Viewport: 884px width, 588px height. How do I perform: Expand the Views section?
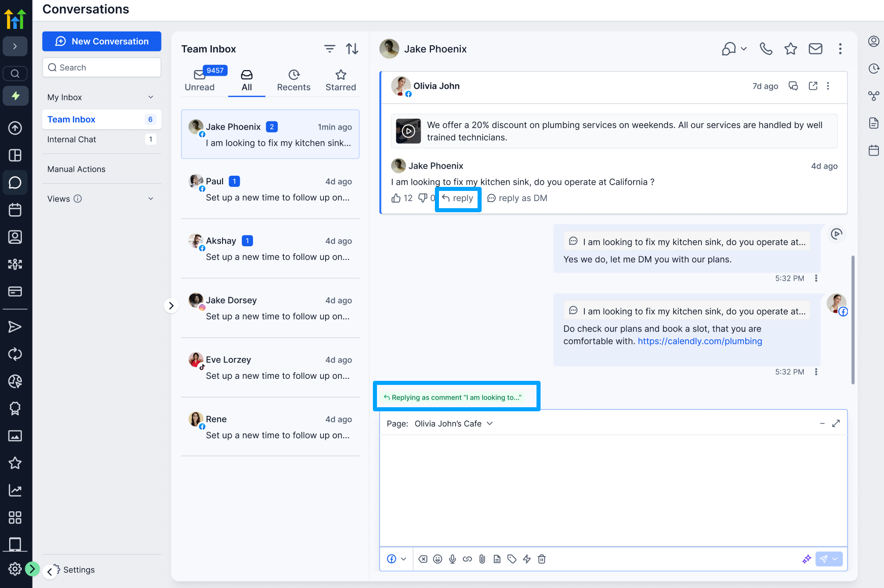151,199
